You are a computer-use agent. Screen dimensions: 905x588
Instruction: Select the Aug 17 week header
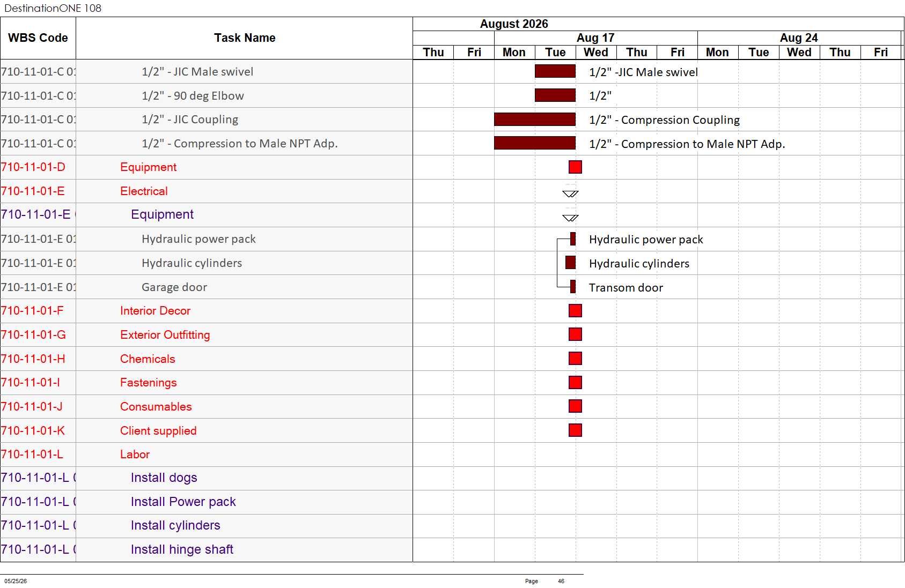point(595,38)
